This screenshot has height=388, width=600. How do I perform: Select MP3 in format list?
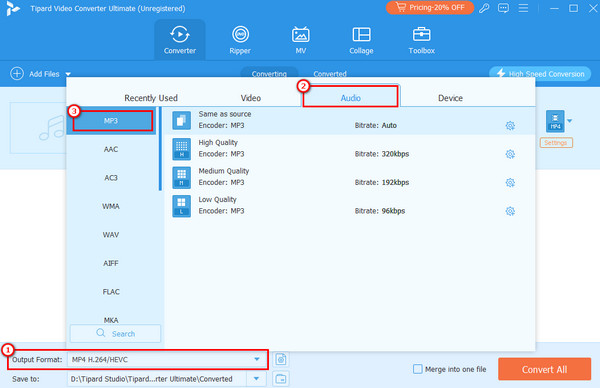[x=111, y=121]
